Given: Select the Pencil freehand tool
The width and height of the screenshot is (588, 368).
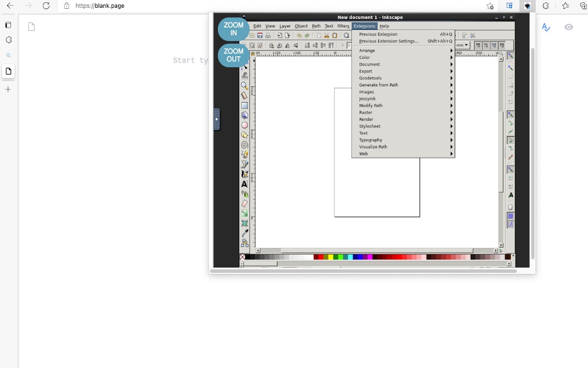Looking at the screenshot, I should (x=244, y=155).
